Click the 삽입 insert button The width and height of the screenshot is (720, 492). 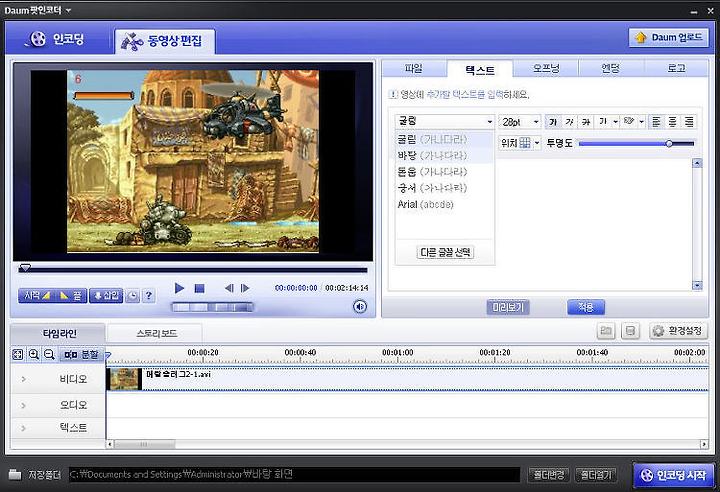[106, 296]
